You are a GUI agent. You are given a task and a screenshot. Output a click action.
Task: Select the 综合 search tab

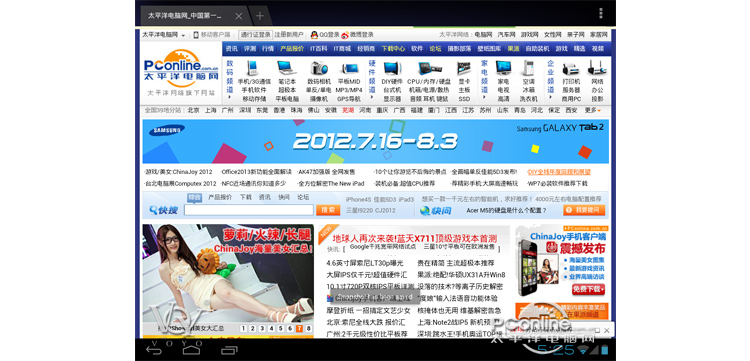194,197
